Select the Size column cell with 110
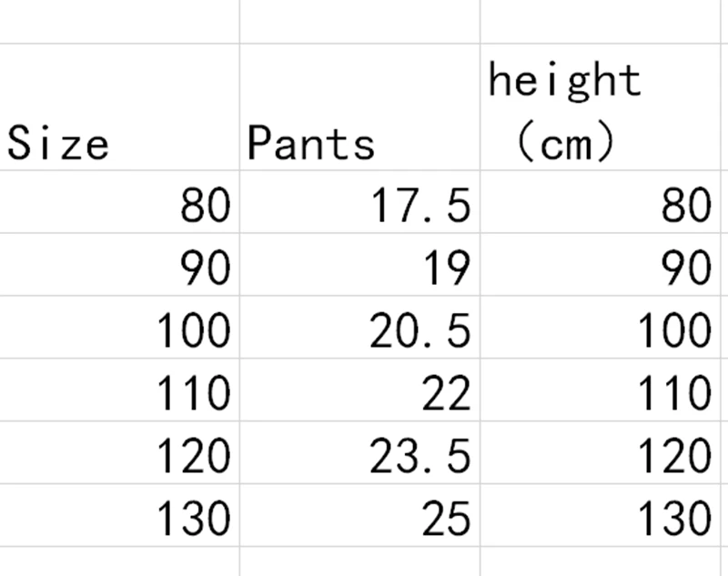The width and height of the screenshot is (728, 576). pos(119,389)
